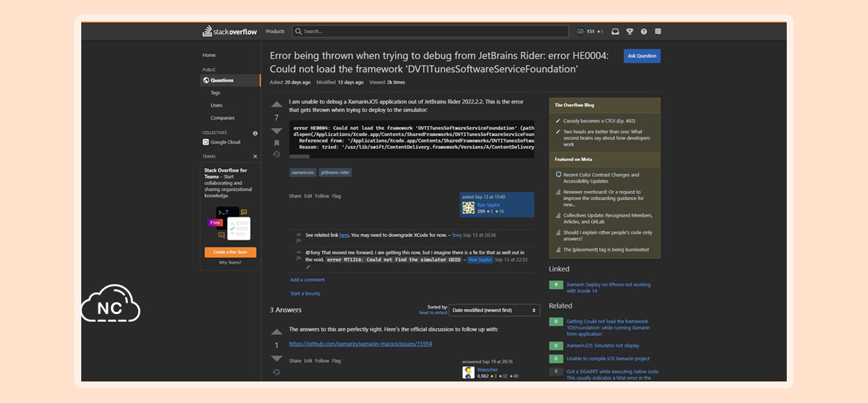Image resolution: width=868 pixels, height=403 pixels.
Task: Focus the Search input field
Action: point(431,31)
